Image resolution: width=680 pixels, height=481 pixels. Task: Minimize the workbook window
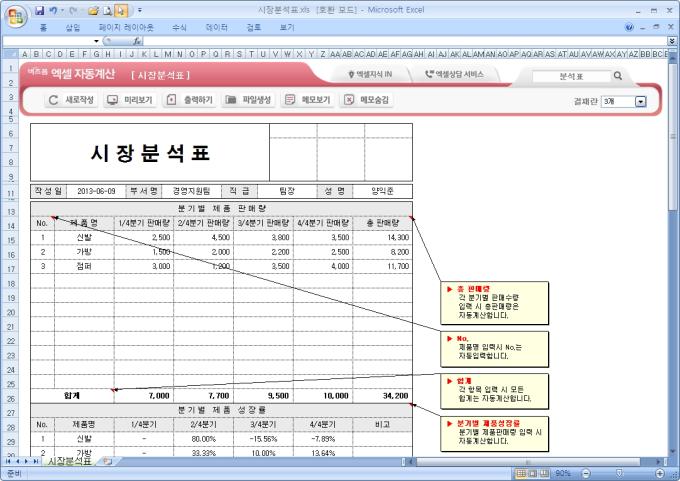(643, 27)
